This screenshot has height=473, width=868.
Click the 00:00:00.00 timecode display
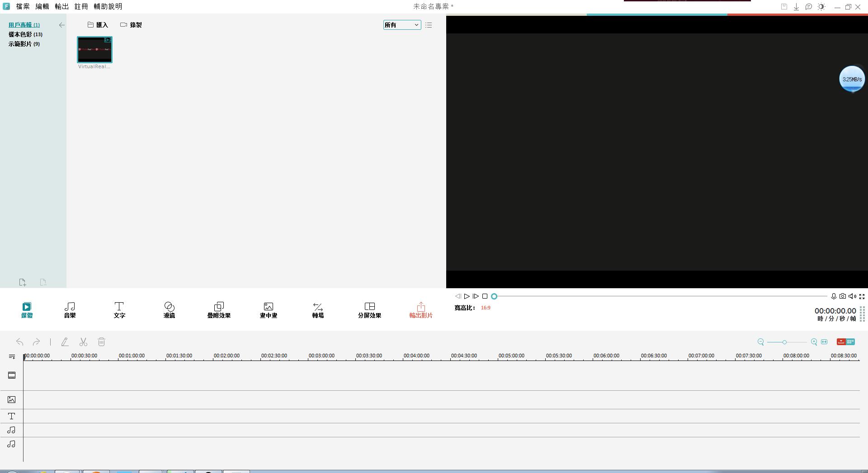[835, 311]
